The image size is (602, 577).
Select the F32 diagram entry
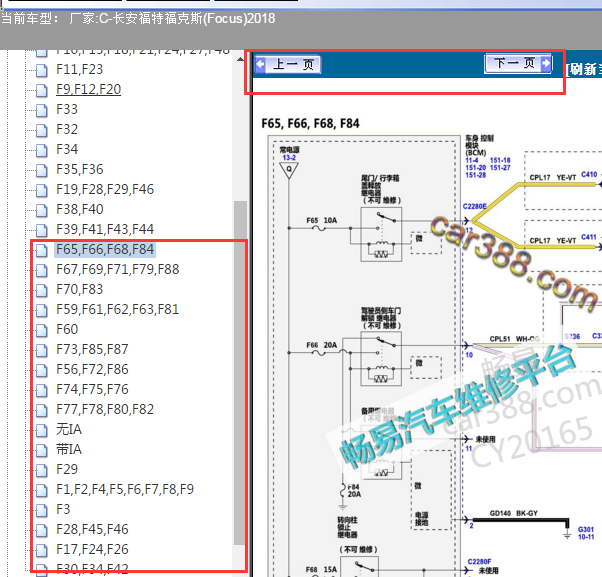click(67, 129)
